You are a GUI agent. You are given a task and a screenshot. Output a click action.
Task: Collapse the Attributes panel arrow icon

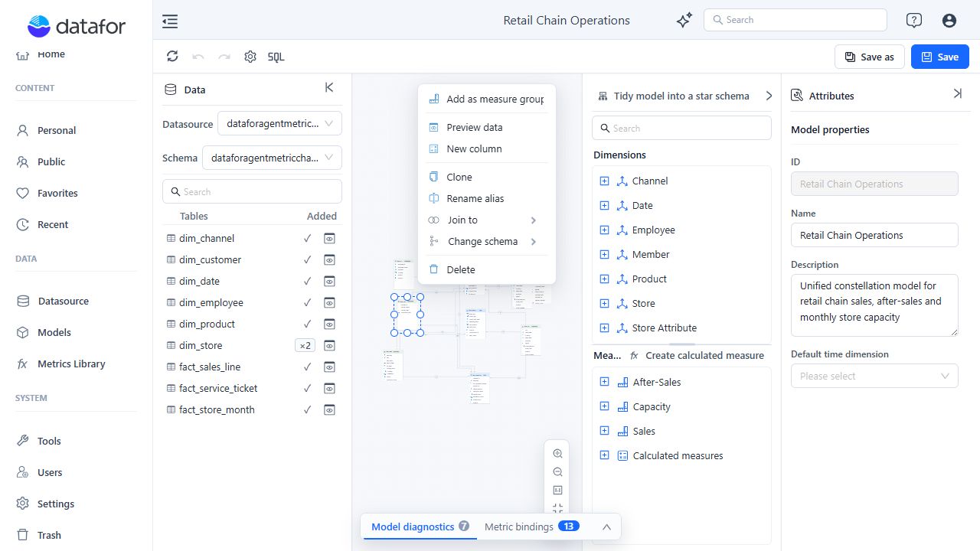(957, 93)
